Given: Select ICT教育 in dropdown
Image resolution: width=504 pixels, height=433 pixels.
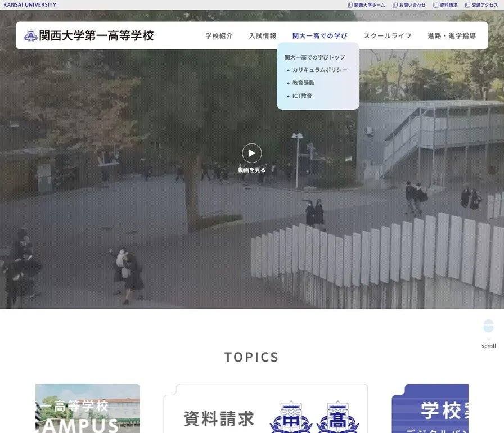Looking at the screenshot, I should 302,96.
